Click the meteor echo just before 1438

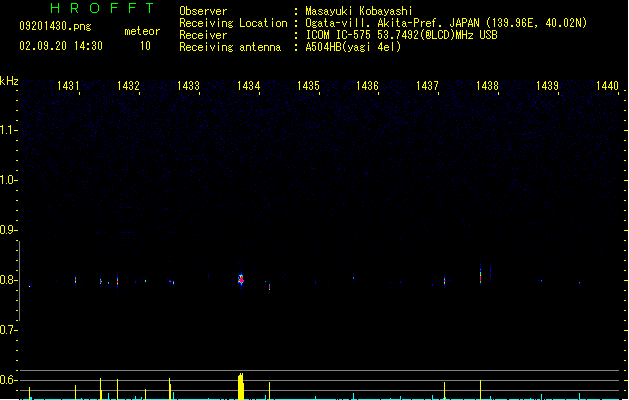[x=480, y=276]
